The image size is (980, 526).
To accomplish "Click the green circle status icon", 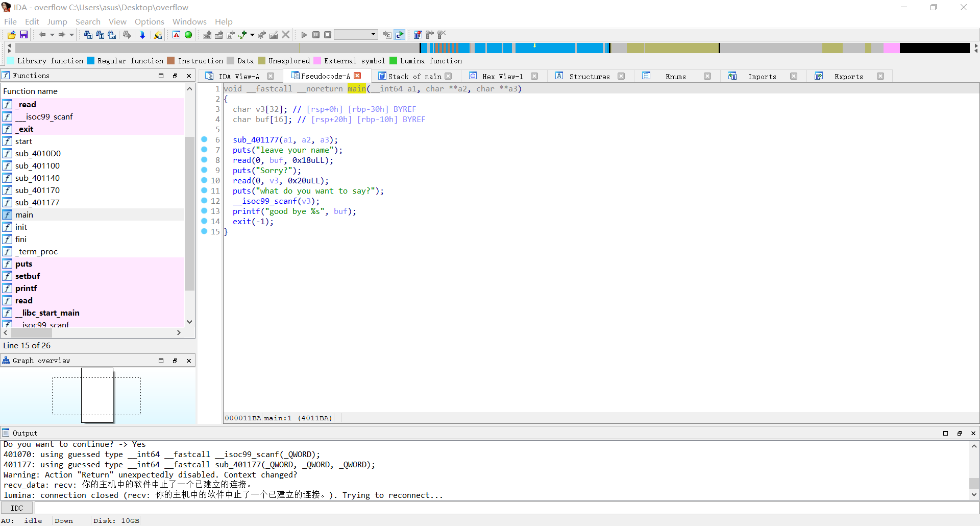I will coord(188,35).
